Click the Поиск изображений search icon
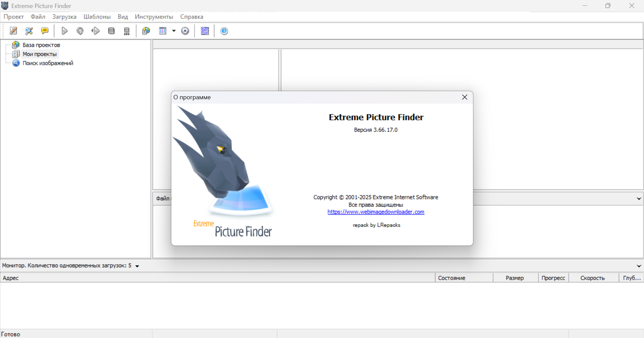Image resolution: width=644 pixels, height=338 pixels. [16, 63]
